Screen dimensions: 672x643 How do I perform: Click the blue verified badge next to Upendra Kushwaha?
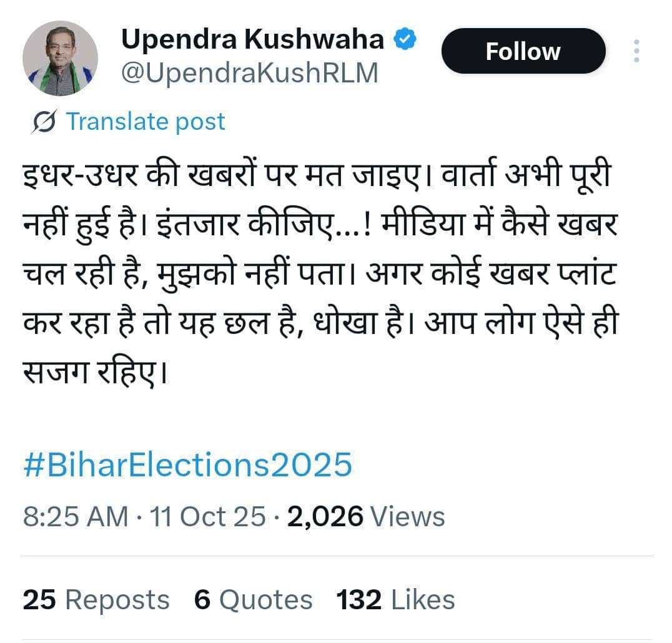tap(403, 37)
